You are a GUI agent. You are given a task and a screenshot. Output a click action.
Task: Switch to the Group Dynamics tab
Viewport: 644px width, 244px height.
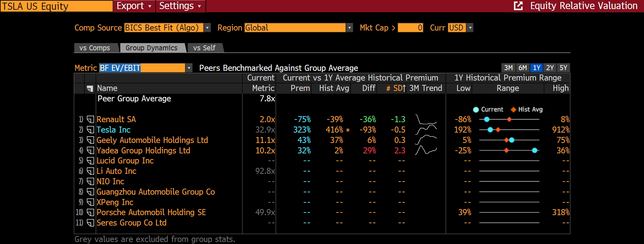click(x=152, y=48)
